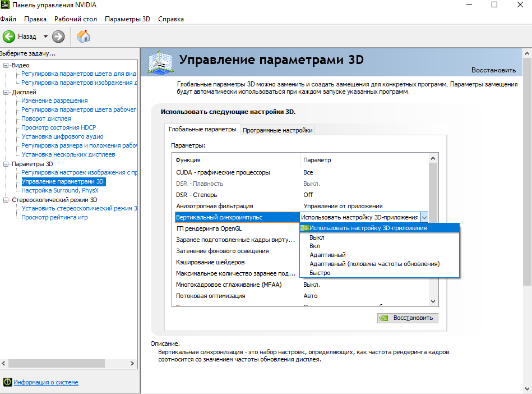Click the Назад button label
The height and width of the screenshot is (394, 532).
(27, 36)
